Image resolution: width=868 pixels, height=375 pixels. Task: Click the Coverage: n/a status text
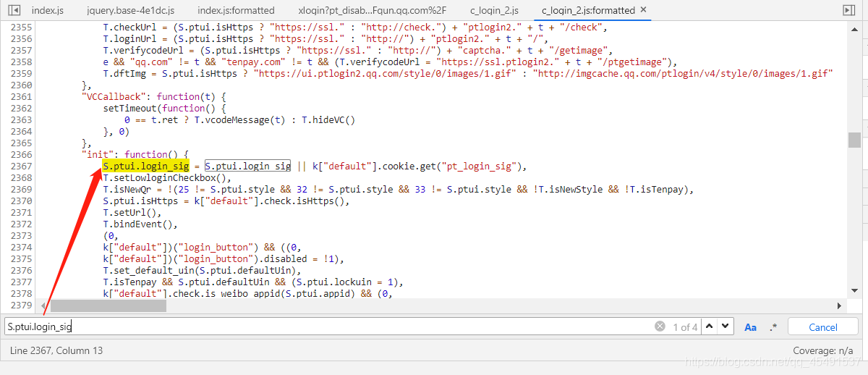click(x=825, y=350)
